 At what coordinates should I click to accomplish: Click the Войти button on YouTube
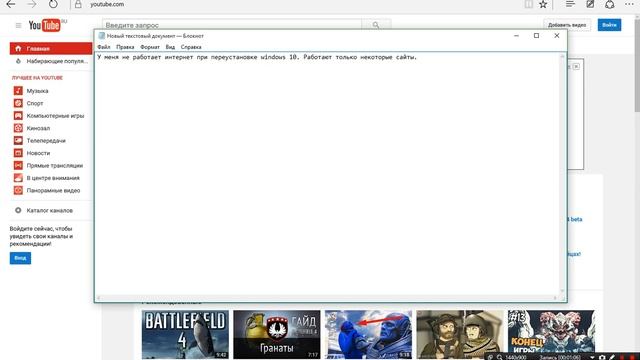pos(609,25)
